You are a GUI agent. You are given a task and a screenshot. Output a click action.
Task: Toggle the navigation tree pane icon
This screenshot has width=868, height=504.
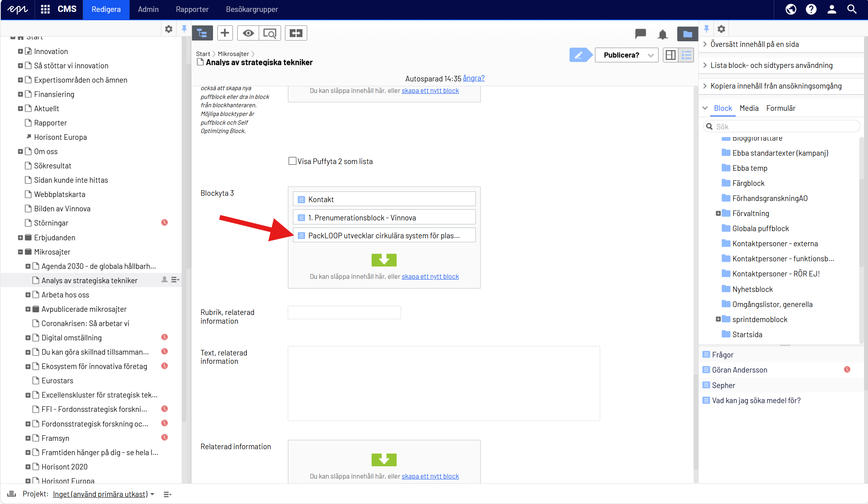[x=202, y=33]
